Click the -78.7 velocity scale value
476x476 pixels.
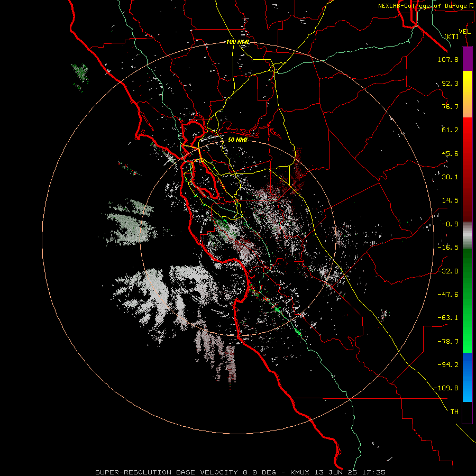[448, 342]
